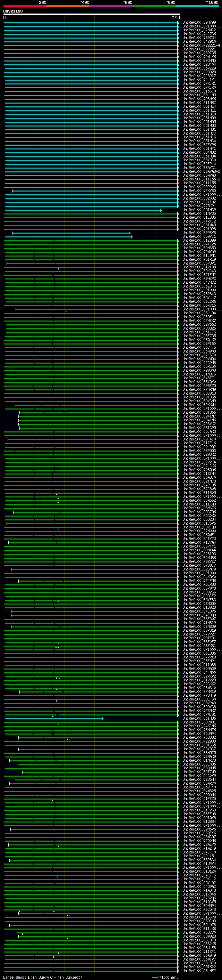Click the shortened cyan bar for UniRef100_C5IHC9

coord(83,210)
